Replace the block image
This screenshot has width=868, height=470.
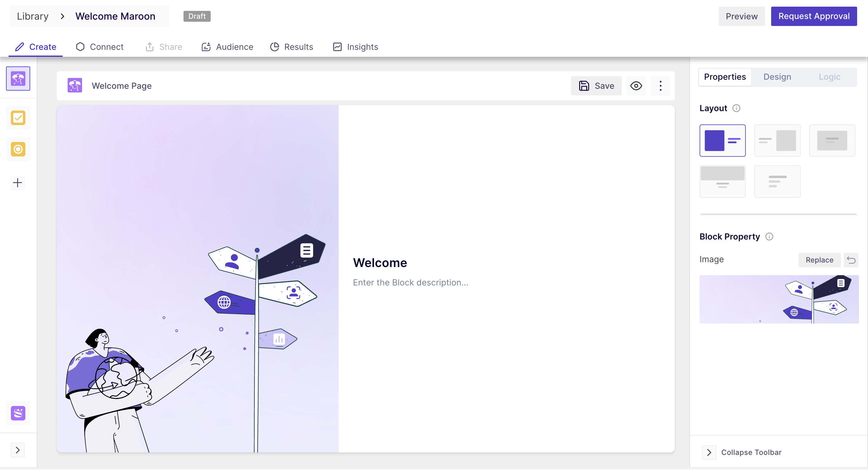coord(819,260)
